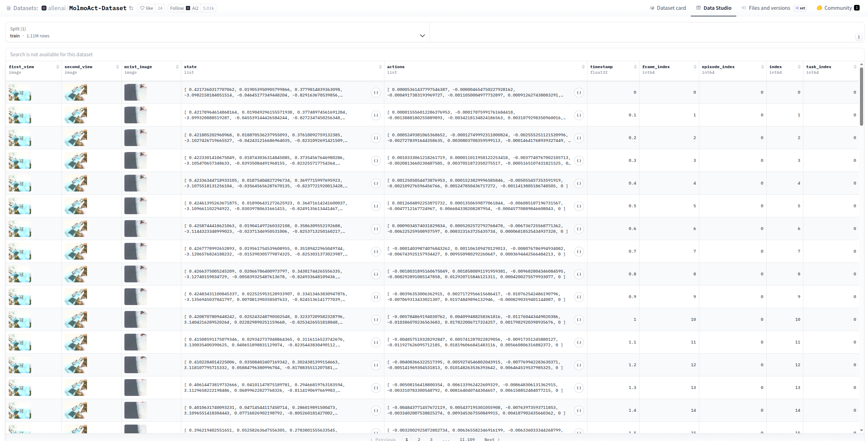Click the vertical table scrollbar
The width and height of the screenshot is (868, 441).
click(861, 96)
